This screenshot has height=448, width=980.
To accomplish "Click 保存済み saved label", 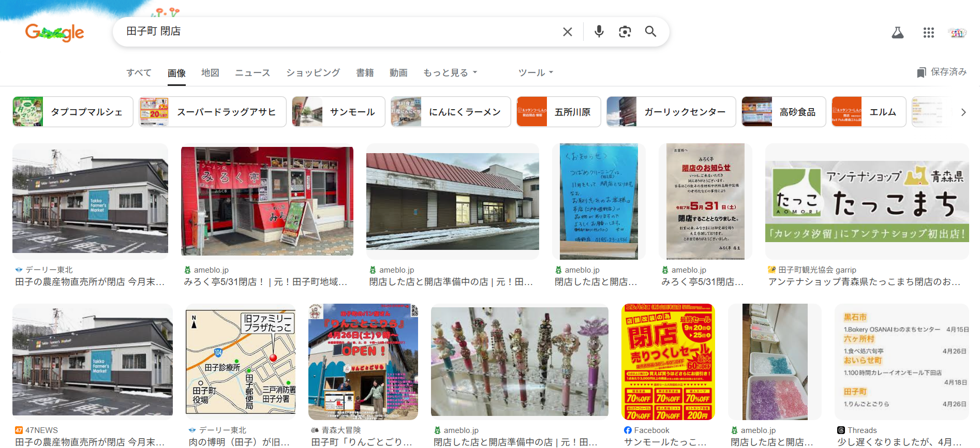I will point(948,72).
